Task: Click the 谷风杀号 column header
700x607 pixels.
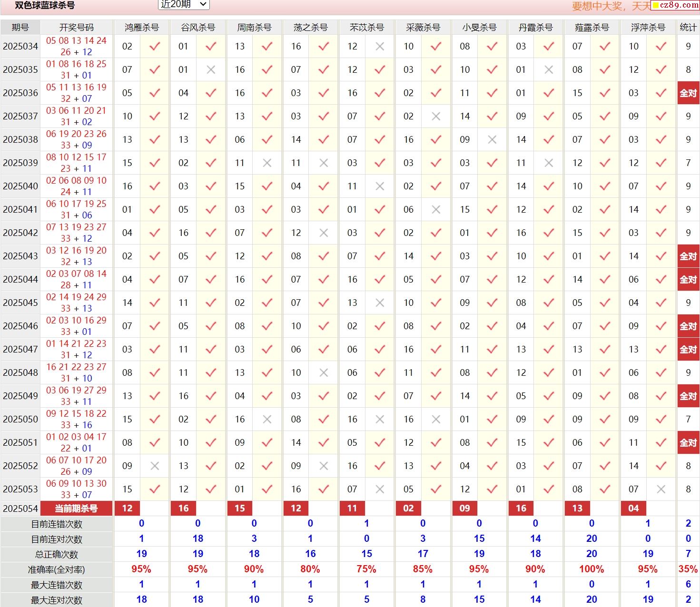Action: point(198,27)
